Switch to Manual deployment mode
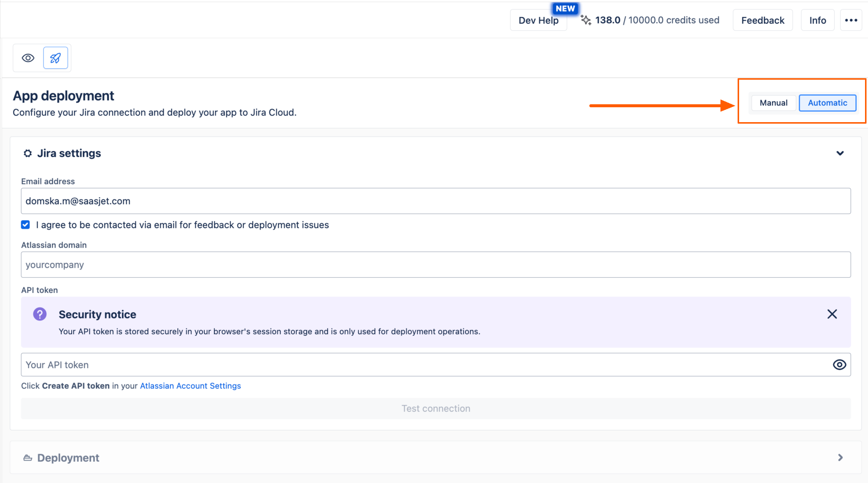This screenshot has width=868, height=483. tap(773, 103)
